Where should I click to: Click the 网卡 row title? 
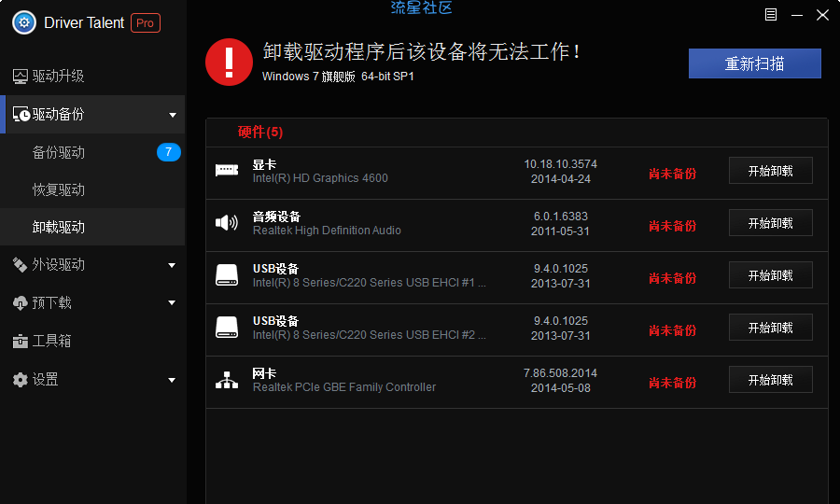click(264, 373)
